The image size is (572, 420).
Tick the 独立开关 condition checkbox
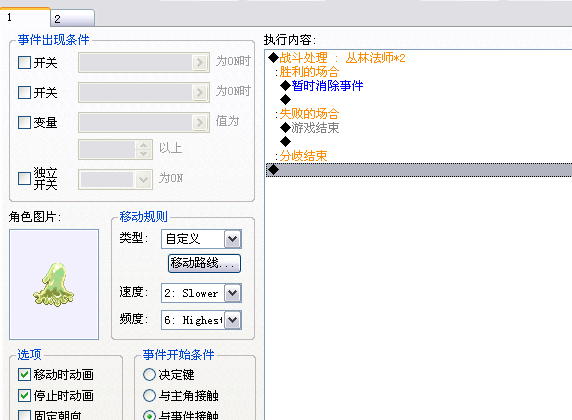coord(24,178)
